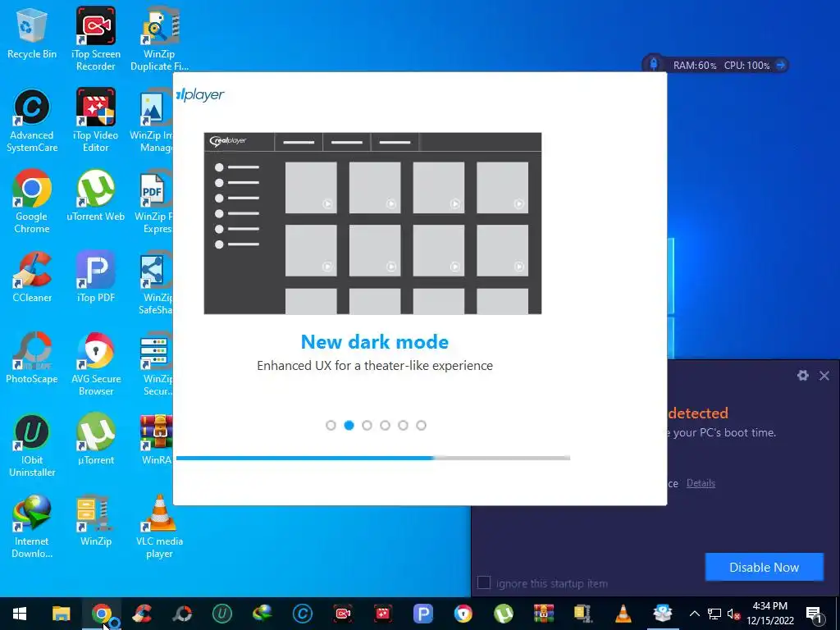Launch PhotoScape desktop shortcut

click(32, 358)
